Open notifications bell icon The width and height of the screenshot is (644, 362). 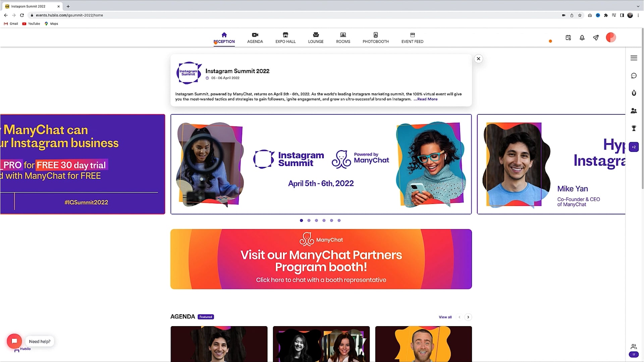click(582, 38)
